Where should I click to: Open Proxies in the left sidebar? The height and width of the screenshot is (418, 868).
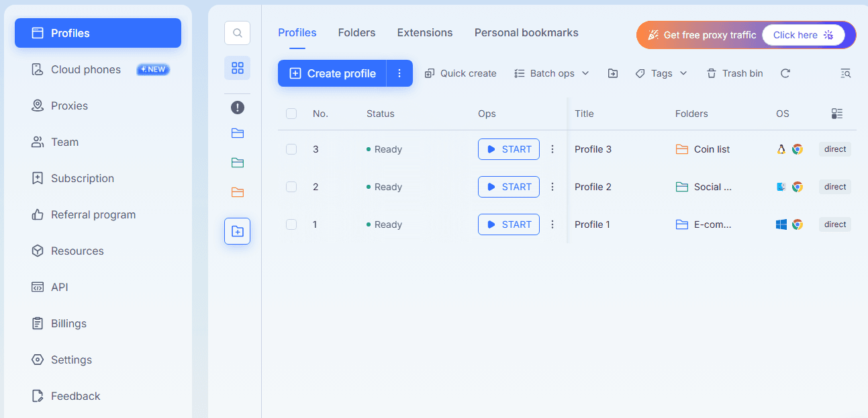coord(69,106)
